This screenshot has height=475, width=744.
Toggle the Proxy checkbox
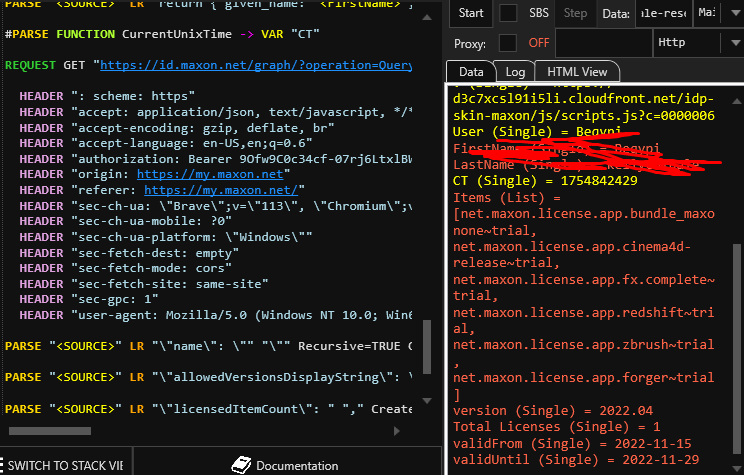[508, 43]
